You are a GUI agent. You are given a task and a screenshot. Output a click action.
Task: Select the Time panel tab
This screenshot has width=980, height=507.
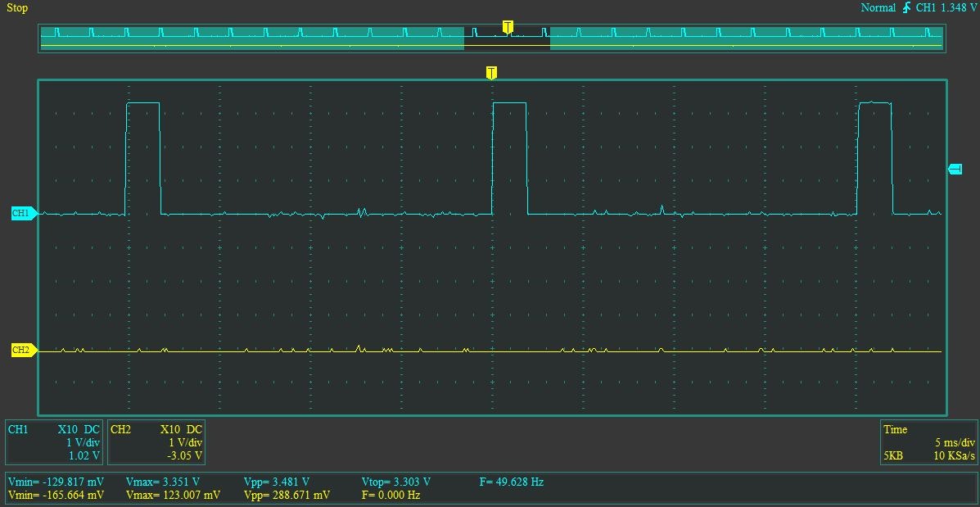pos(895,429)
